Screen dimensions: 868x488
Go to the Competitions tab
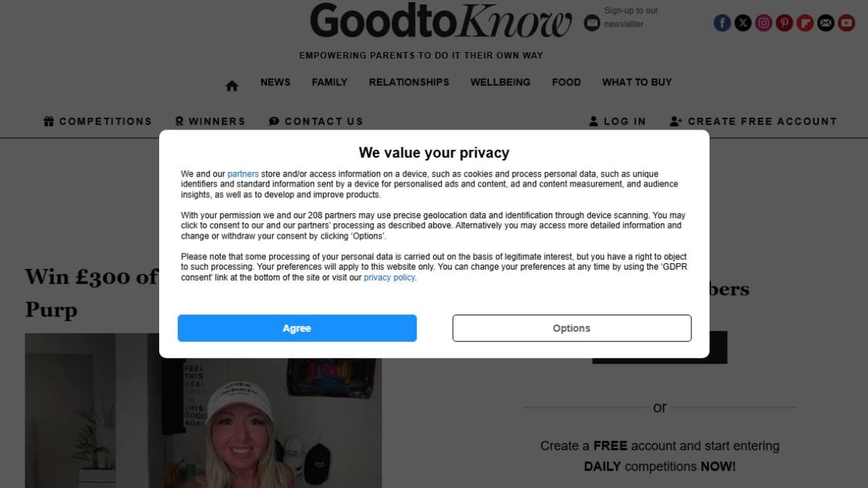click(x=98, y=121)
